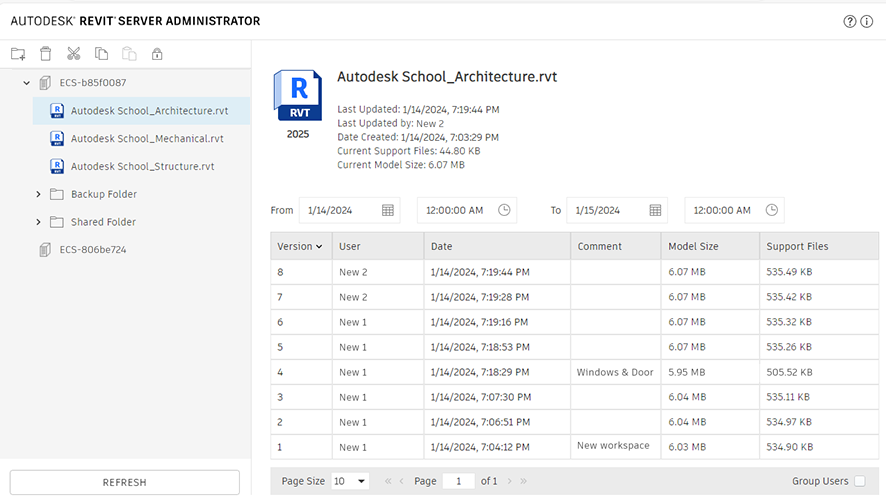
Task: Click the Comment column header
Action: click(615, 246)
